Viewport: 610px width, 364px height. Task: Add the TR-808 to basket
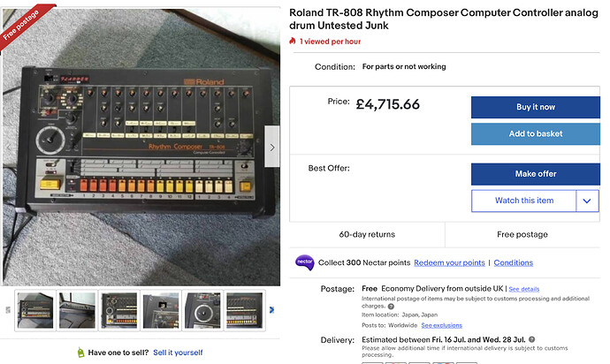click(x=535, y=133)
